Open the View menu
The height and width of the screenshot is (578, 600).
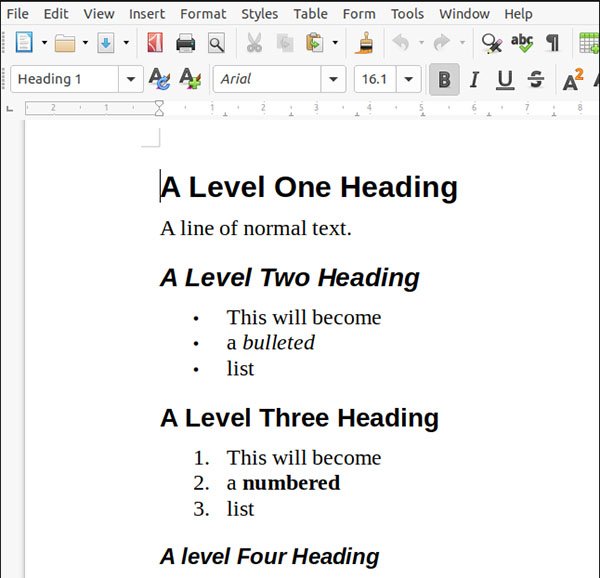pyautogui.click(x=99, y=14)
